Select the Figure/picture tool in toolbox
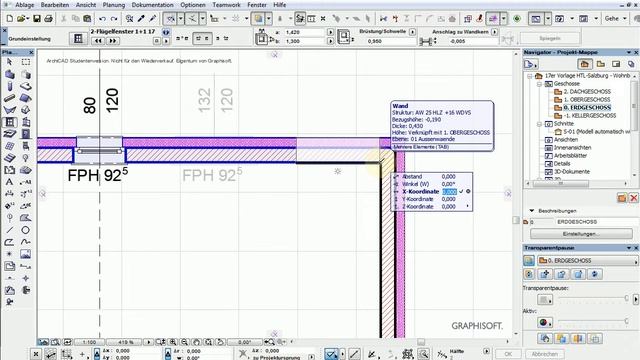The width and height of the screenshot is (640, 360). pyautogui.click(x=25, y=254)
